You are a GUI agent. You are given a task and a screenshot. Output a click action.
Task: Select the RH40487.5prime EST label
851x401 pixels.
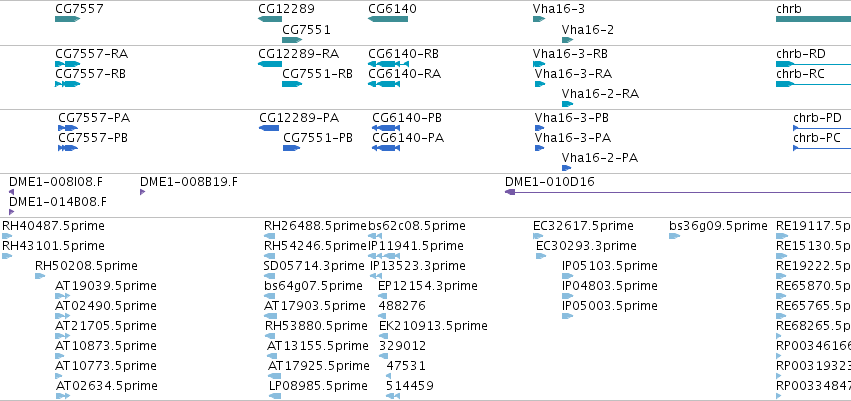point(53,226)
